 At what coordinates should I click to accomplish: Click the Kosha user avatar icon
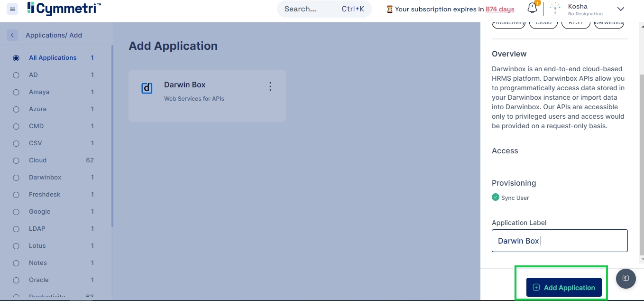pos(555,9)
